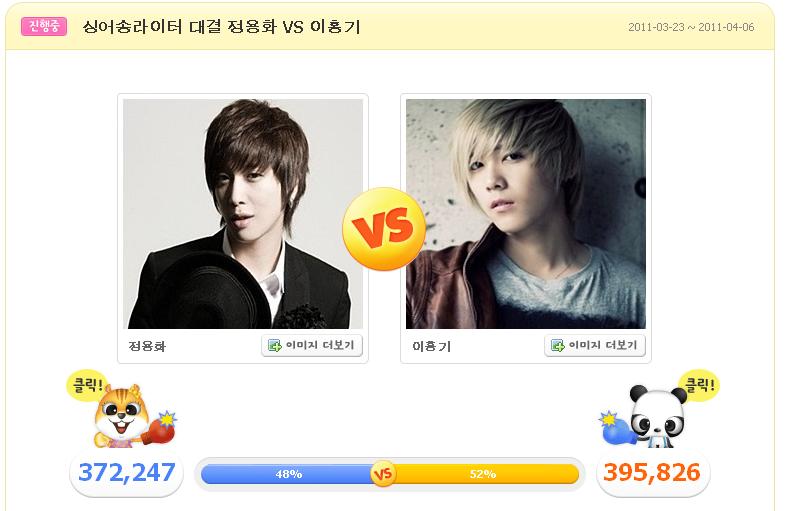The height and width of the screenshot is (511, 786).
Task: Click the blue vote count 372,247
Action: 127,472
